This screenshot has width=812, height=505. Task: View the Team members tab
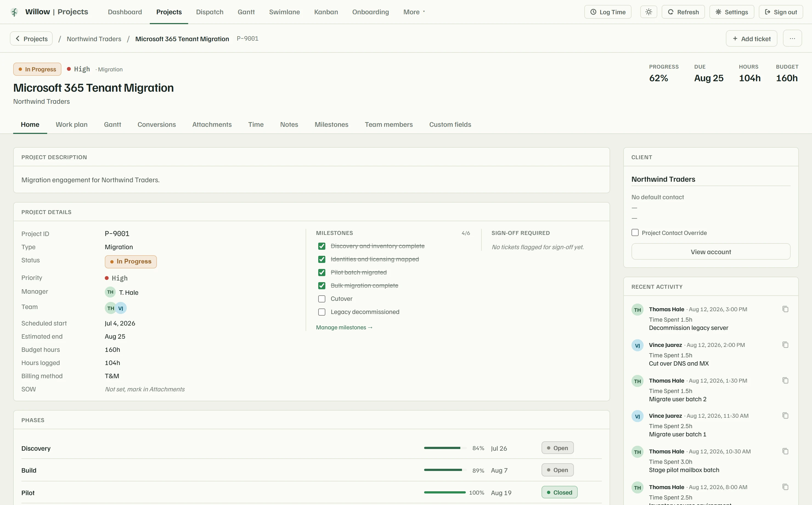click(x=388, y=125)
